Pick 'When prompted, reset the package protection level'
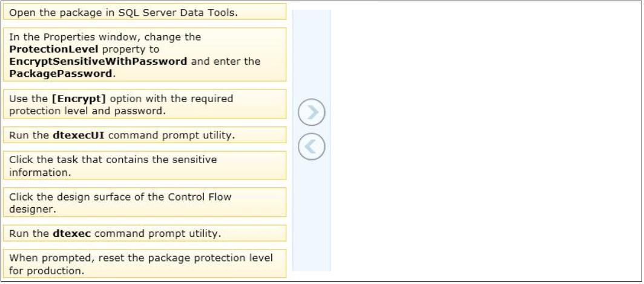 (x=145, y=263)
